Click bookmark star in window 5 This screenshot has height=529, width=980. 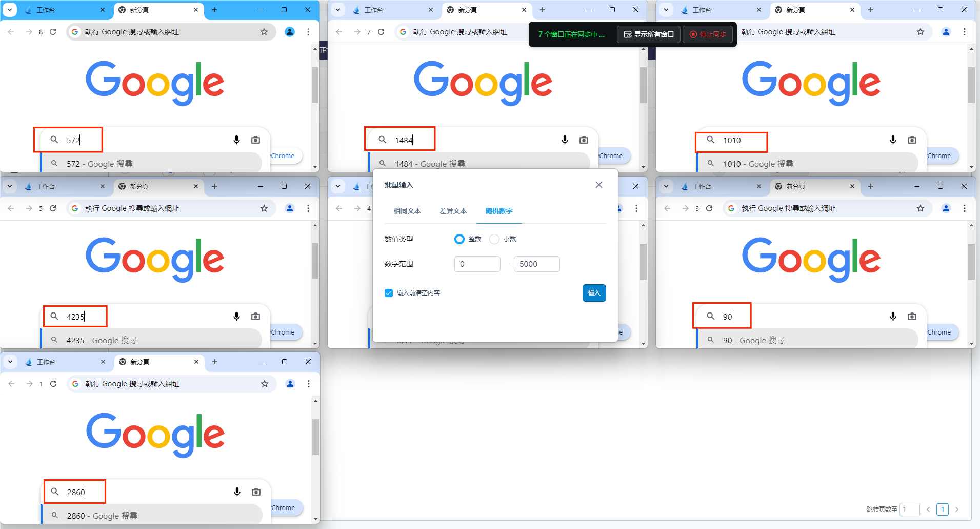click(264, 208)
